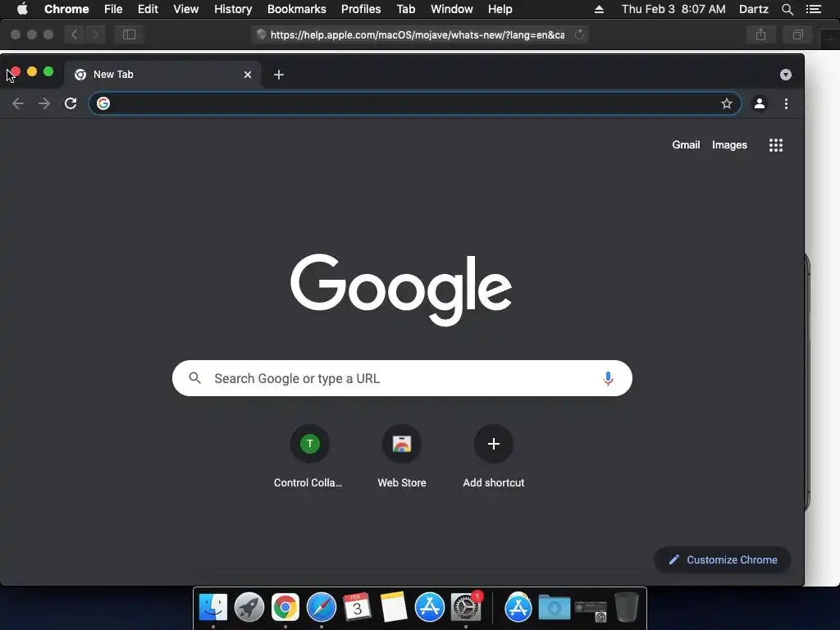Open the Chrome application menu
840x630 pixels.
pos(66,9)
